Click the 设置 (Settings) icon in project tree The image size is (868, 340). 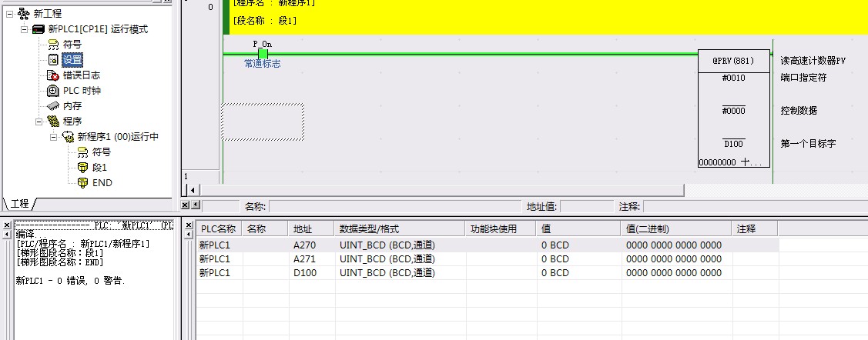pyautogui.click(x=53, y=59)
